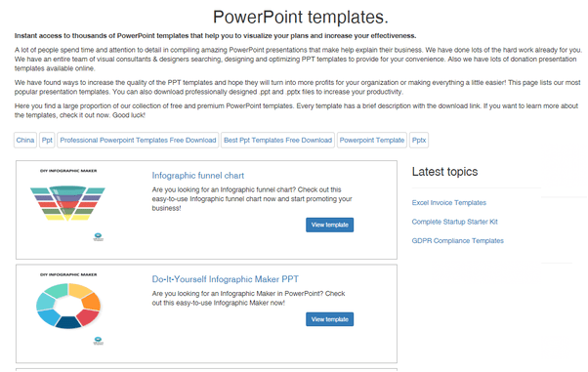Click the Latest topics heading
Image resolution: width=588 pixels, height=372 pixels.
coord(444,172)
